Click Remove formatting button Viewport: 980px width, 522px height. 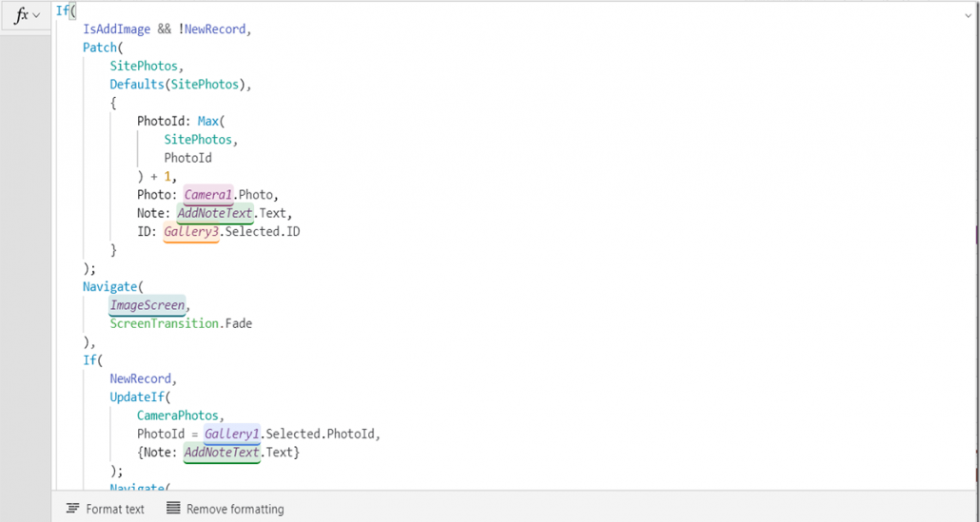(225, 509)
